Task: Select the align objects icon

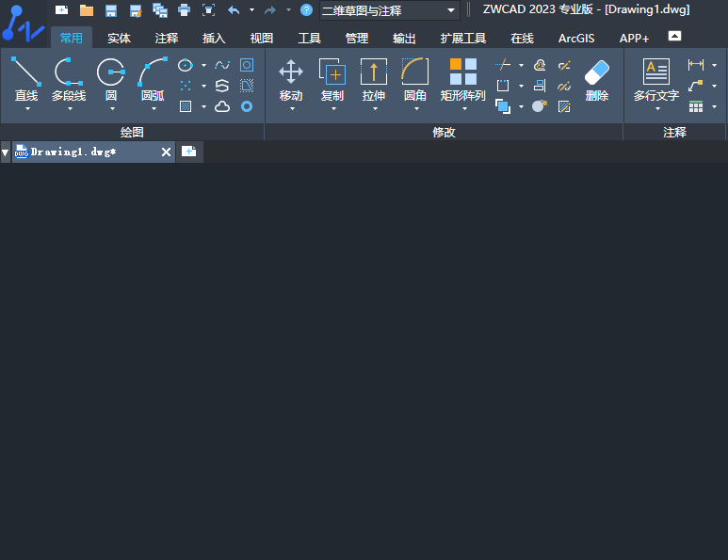Action: tap(540, 86)
